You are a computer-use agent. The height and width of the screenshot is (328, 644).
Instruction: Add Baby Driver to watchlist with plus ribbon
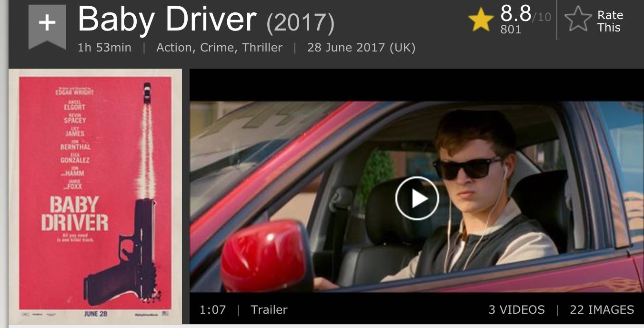click(47, 27)
